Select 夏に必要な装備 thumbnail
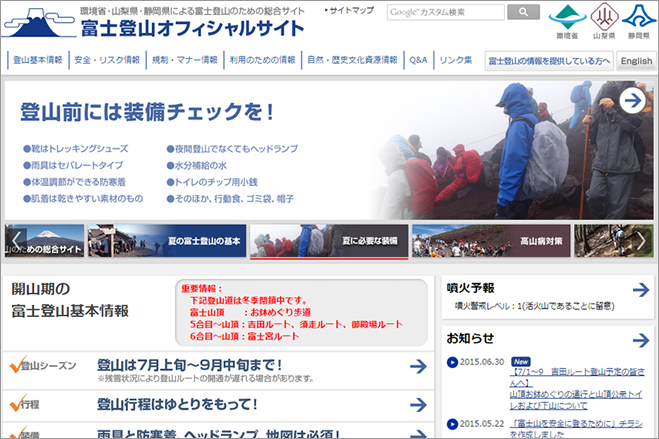Image resolution: width=659 pixels, height=439 pixels. pyautogui.click(x=329, y=241)
